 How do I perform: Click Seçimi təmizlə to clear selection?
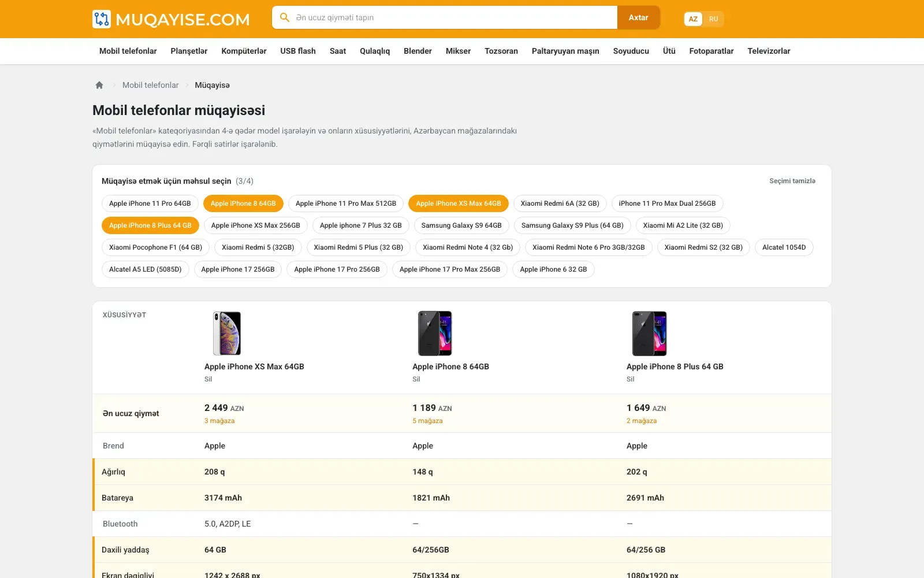[x=792, y=181]
